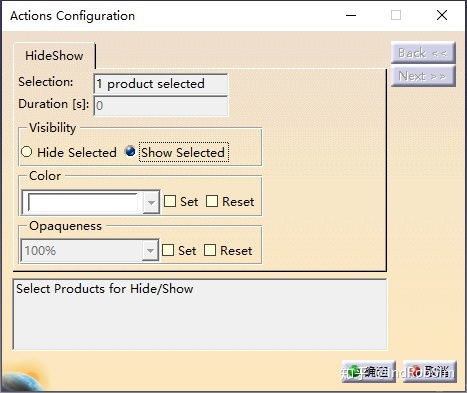Cancel with the red cancel button
Screen dimensions: 467x393
click(x=429, y=371)
